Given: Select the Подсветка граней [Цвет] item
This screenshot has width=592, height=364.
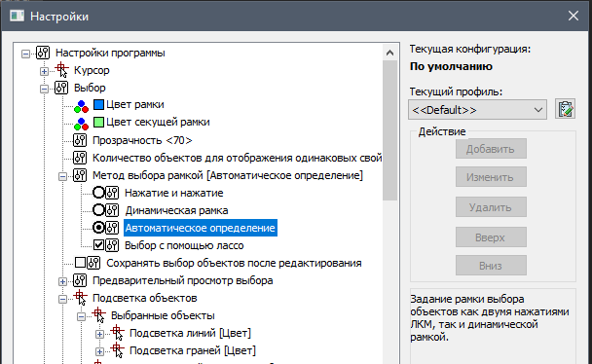Looking at the screenshot, I should 193,350.
